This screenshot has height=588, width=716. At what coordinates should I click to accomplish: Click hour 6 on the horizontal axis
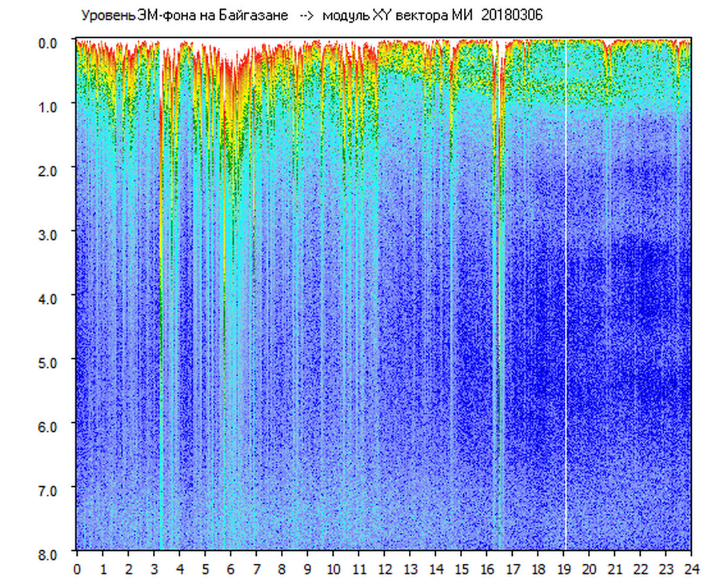[231, 569]
